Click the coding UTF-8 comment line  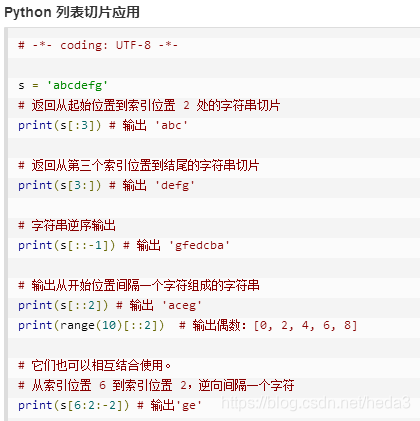coord(98,45)
